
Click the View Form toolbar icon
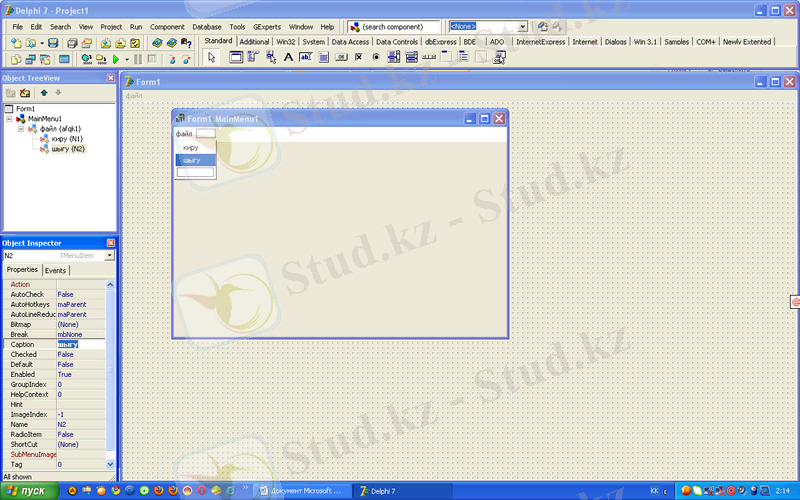click(x=31, y=59)
